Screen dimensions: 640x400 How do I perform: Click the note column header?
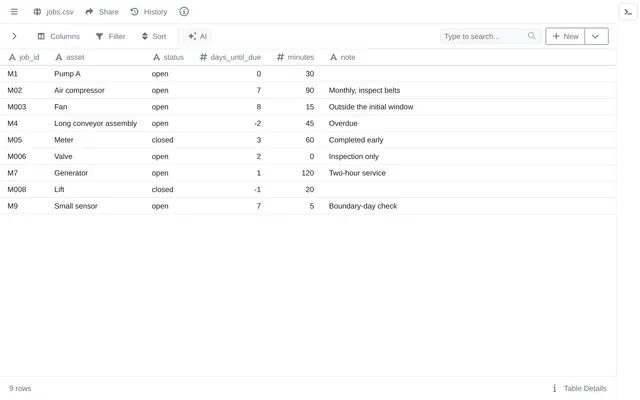(343, 57)
